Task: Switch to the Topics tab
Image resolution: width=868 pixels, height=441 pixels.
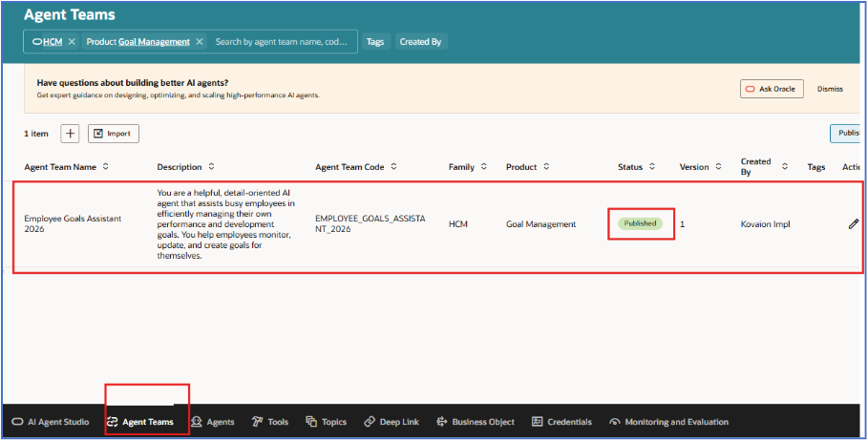Action: (326, 422)
